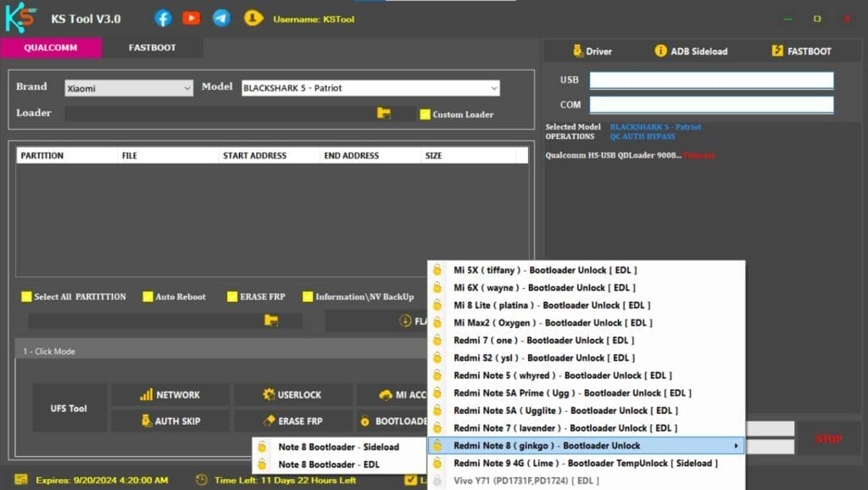
Task: Switch to the FASTBOOT tab
Action: click(x=152, y=48)
